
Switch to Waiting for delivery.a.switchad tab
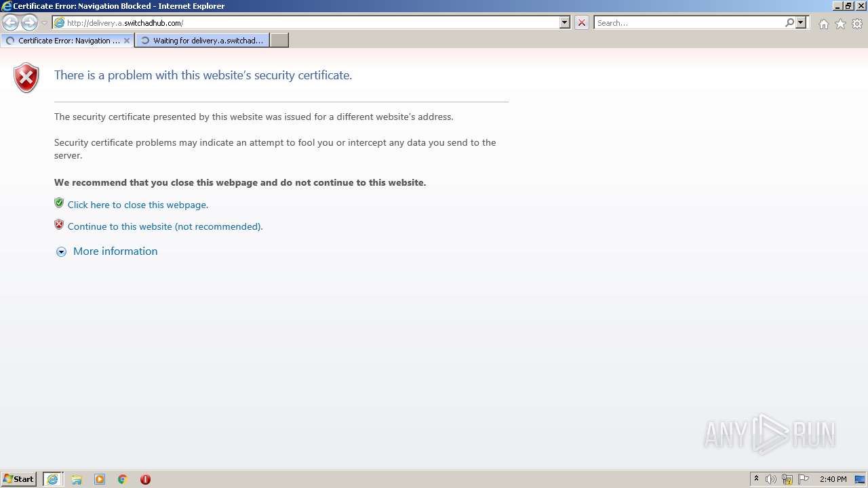point(202,40)
